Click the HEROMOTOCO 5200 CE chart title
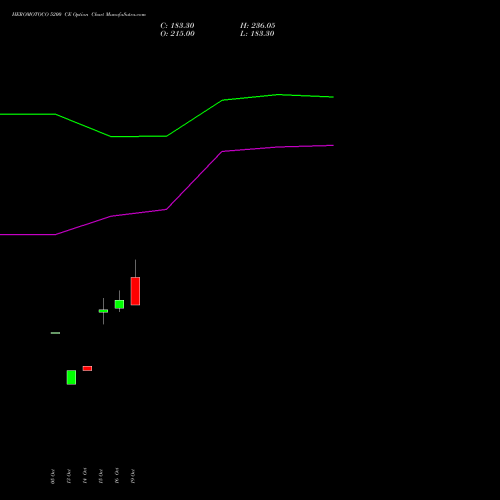500x500 pixels. tap(79, 15)
